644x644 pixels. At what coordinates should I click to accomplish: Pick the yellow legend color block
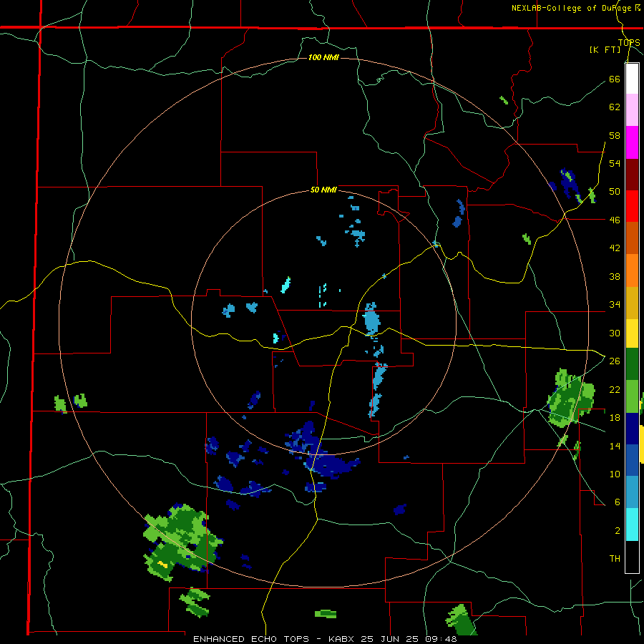[632, 333]
